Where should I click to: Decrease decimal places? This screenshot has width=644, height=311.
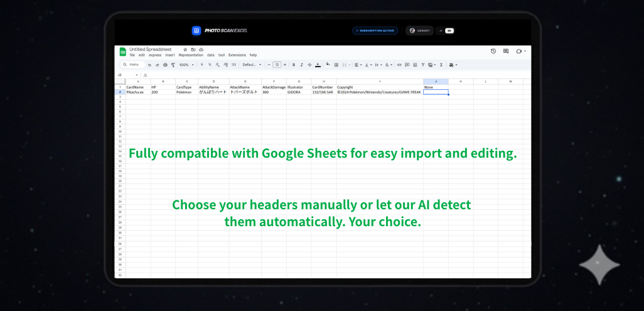point(218,65)
